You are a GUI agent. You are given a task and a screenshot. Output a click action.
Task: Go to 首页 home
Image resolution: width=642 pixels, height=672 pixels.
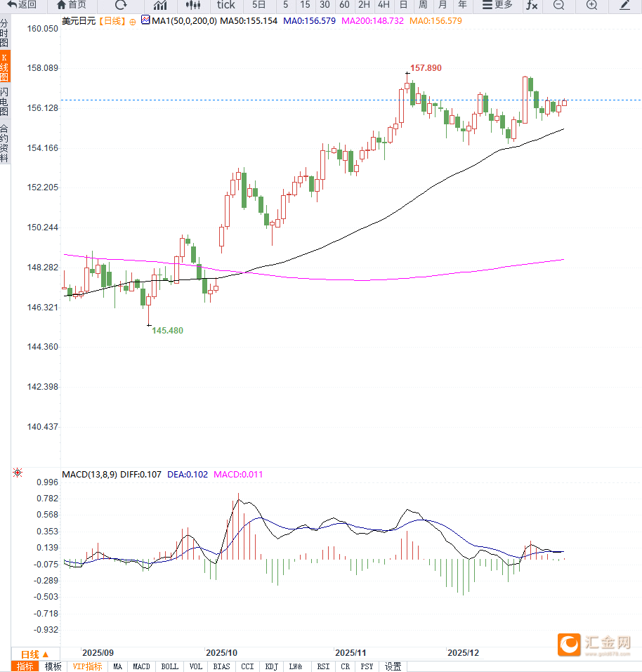coord(71,5)
